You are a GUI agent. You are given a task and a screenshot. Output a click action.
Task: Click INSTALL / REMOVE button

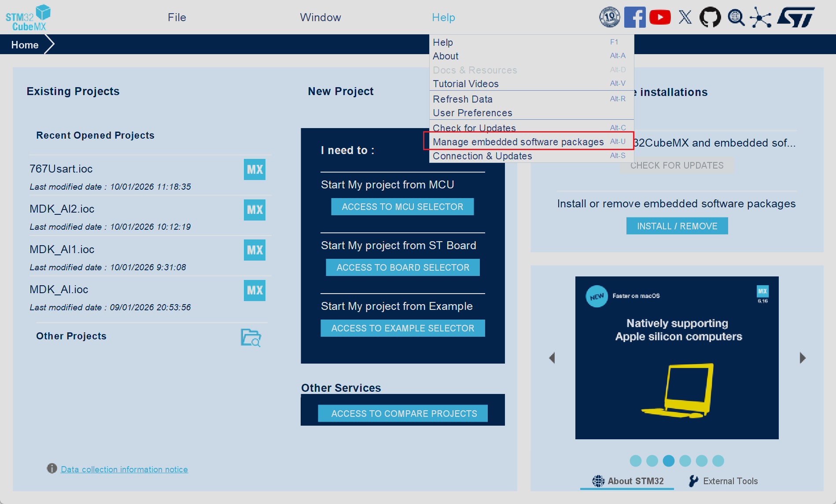[677, 226]
